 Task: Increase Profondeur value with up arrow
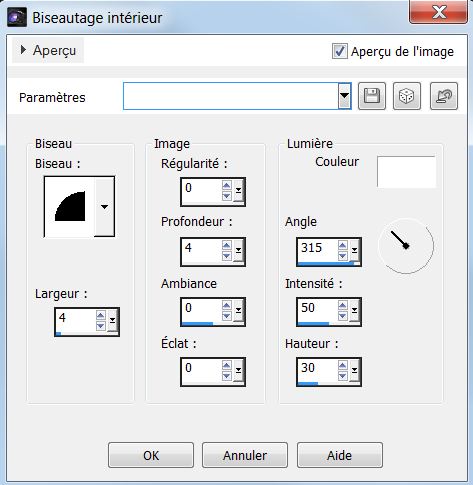pos(227,245)
